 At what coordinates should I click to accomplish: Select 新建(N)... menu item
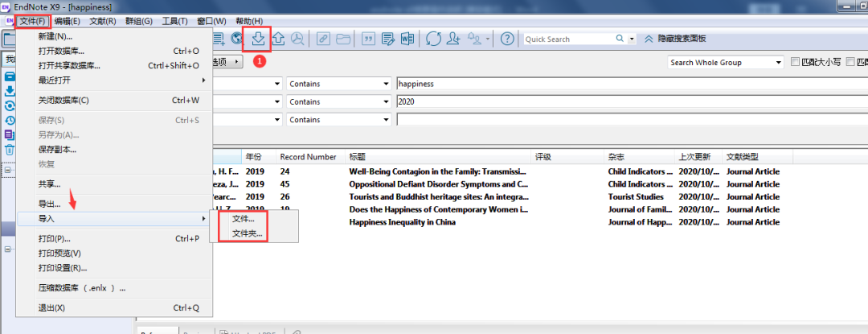(x=114, y=36)
